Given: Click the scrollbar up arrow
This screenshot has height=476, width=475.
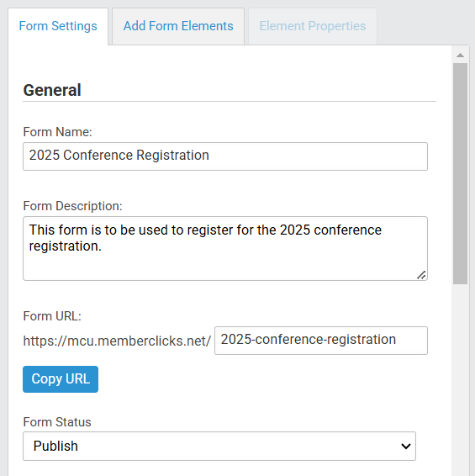Looking at the screenshot, I should (460, 56).
